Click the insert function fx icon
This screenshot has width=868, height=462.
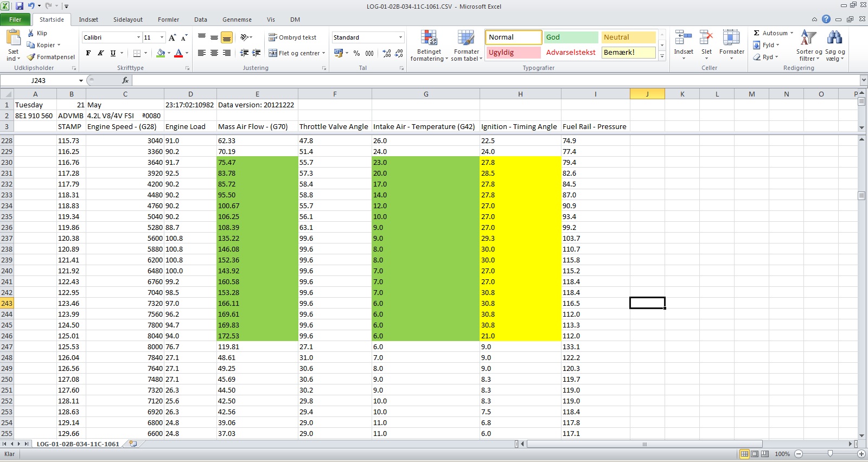click(125, 80)
